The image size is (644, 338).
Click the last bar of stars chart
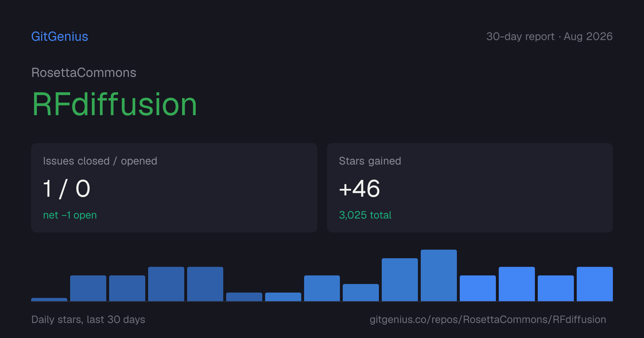pyautogui.click(x=595, y=284)
